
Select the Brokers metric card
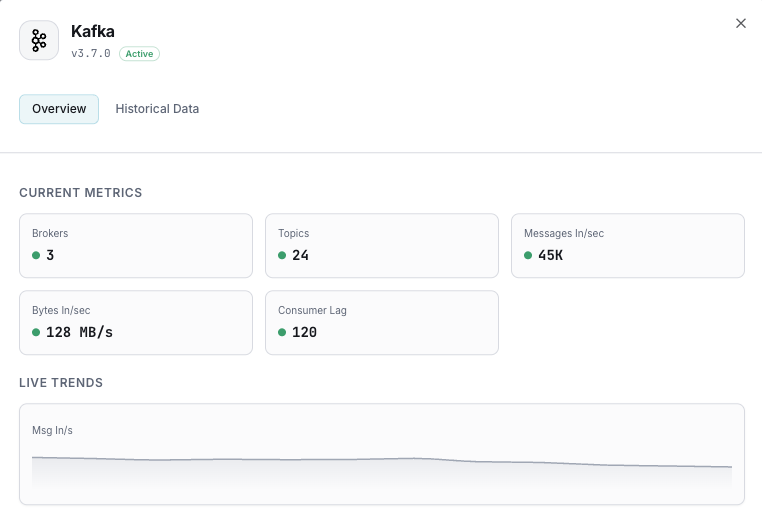pos(136,245)
